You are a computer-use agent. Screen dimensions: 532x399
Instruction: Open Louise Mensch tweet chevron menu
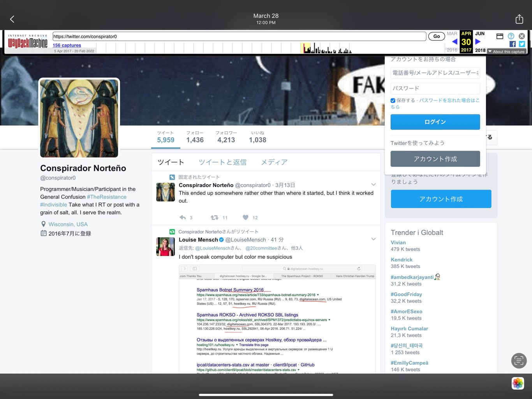click(x=373, y=239)
